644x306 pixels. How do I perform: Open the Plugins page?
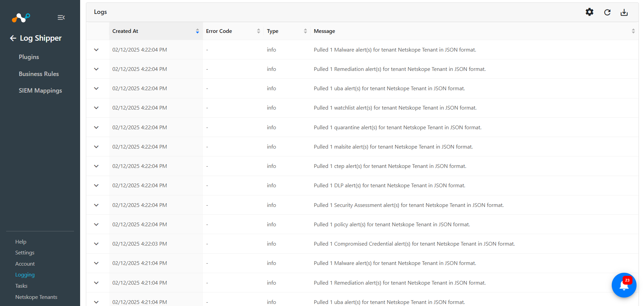[29, 57]
